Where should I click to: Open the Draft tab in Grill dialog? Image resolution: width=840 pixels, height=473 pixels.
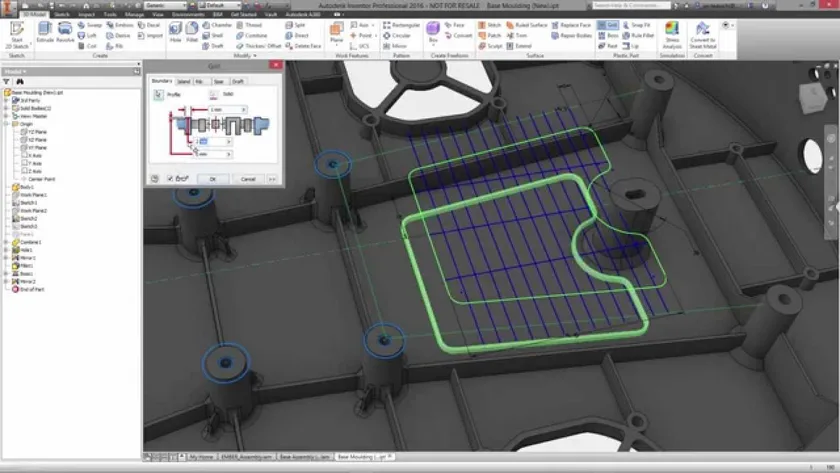pyautogui.click(x=238, y=81)
